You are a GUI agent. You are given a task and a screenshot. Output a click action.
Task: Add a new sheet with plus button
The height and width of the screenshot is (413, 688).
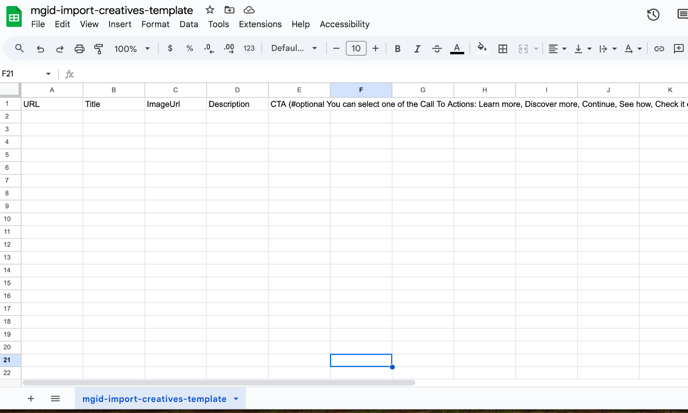[31, 399]
